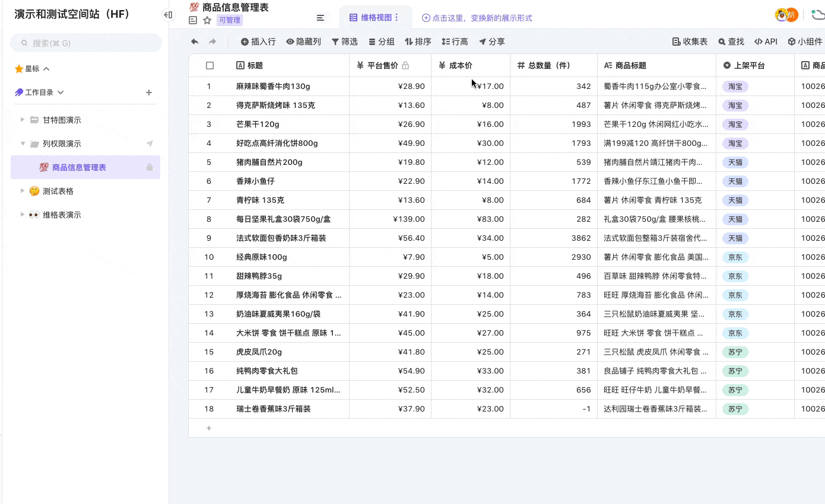Screen dimensions: 825x504
Task: Click the cell 香辣小鱼仔
Action: pos(290,181)
